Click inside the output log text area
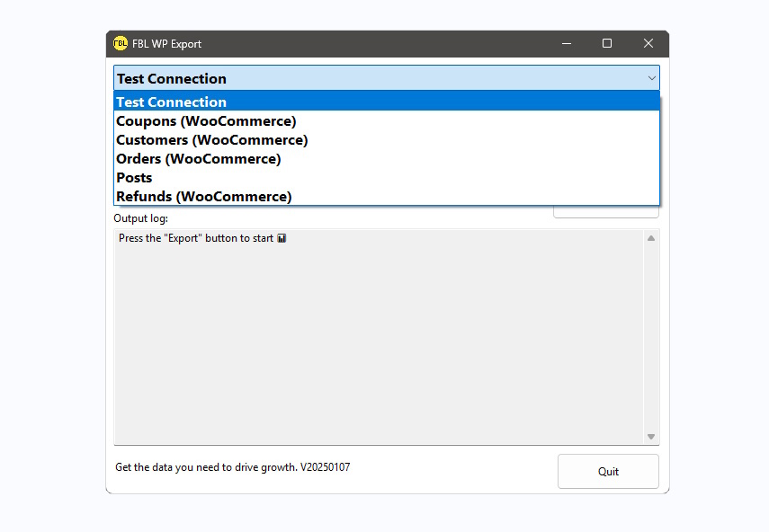Screen dimensions: 769x532 pos(378,341)
